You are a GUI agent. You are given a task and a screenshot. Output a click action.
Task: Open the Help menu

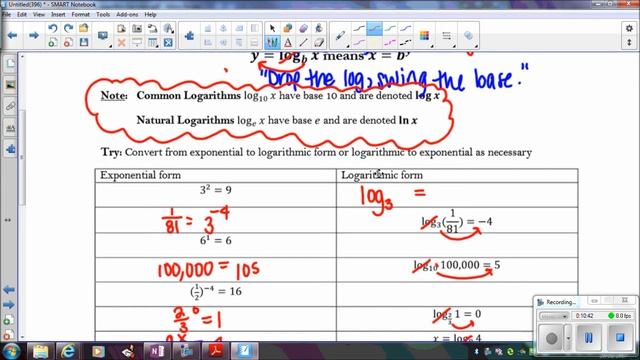(x=150, y=14)
